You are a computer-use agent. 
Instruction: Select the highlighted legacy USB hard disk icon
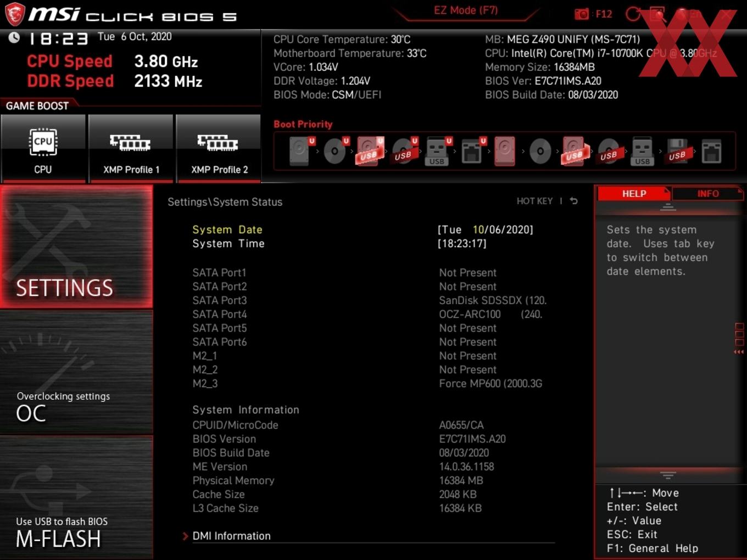(574, 151)
